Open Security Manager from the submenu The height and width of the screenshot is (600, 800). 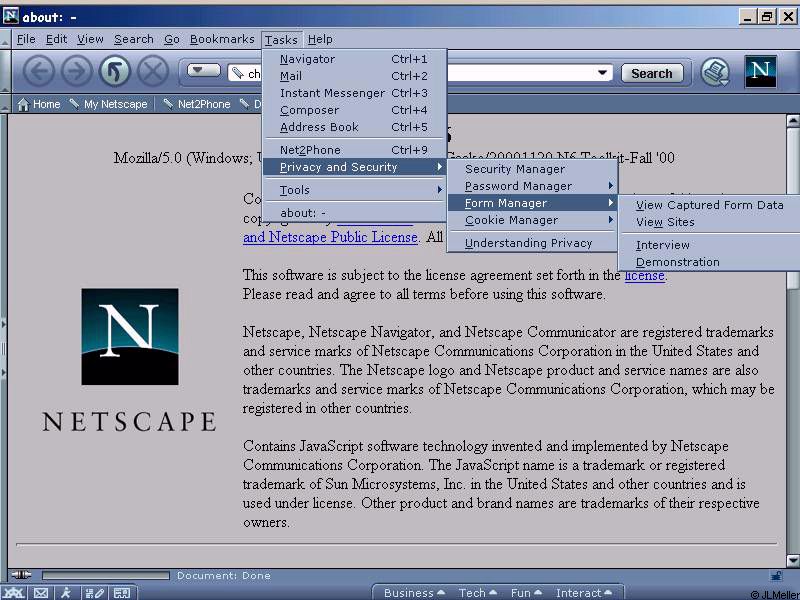point(532,169)
